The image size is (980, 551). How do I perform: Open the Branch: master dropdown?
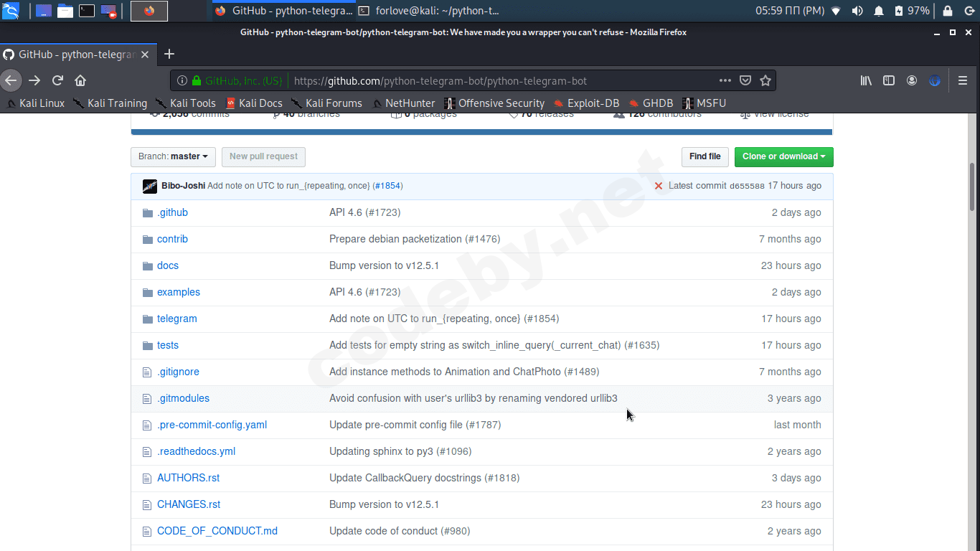[173, 156]
